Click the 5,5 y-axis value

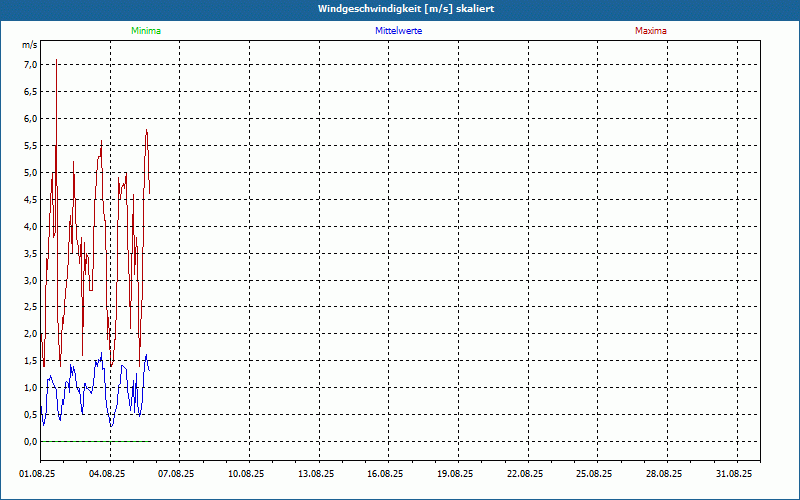pos(30,145)
